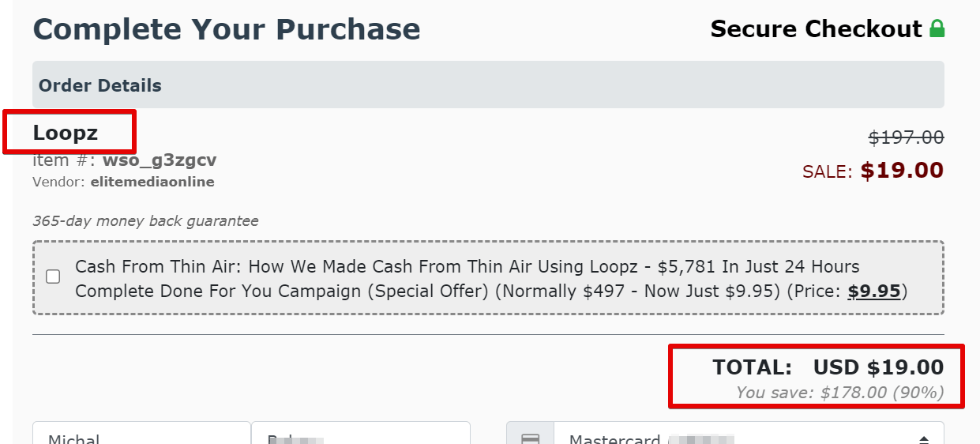Select the Loopz product title

pyautogui.click(x=66, y=133)
